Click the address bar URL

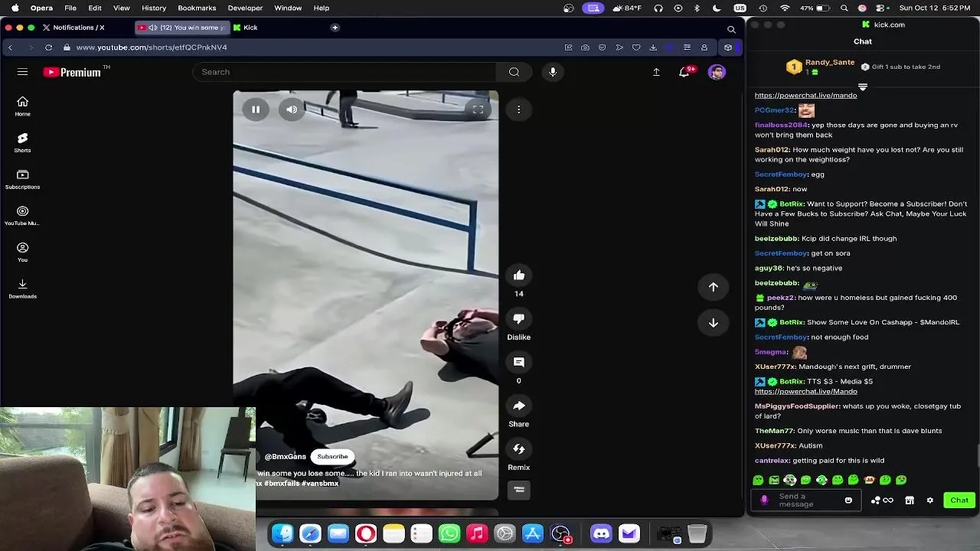[x=152, y=47]
